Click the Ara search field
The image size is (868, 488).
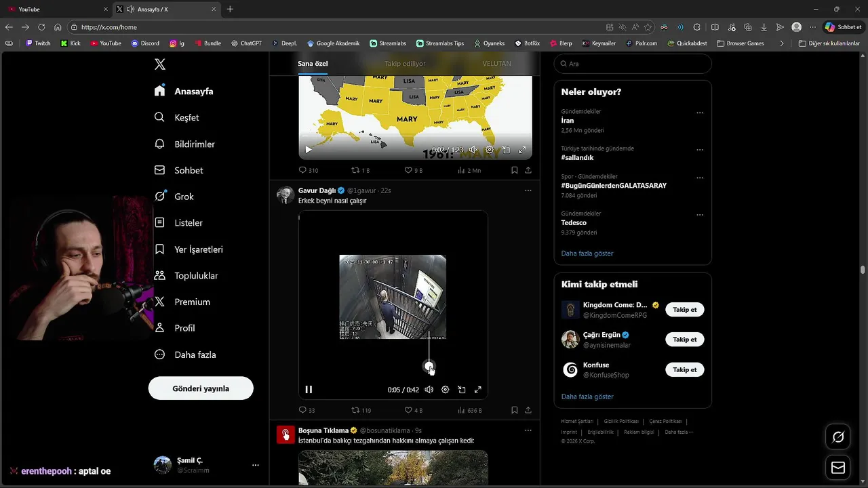[x=633, y=64]
